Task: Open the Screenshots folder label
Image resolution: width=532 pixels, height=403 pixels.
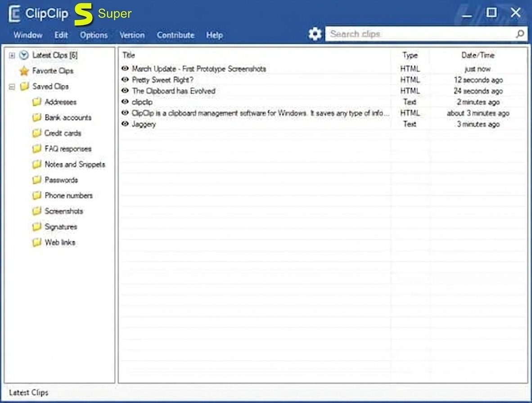Action: (64, 211)
